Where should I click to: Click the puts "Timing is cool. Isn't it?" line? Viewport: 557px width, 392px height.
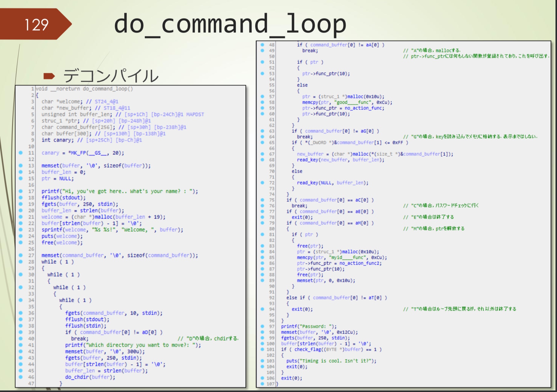tap(331, 361)
